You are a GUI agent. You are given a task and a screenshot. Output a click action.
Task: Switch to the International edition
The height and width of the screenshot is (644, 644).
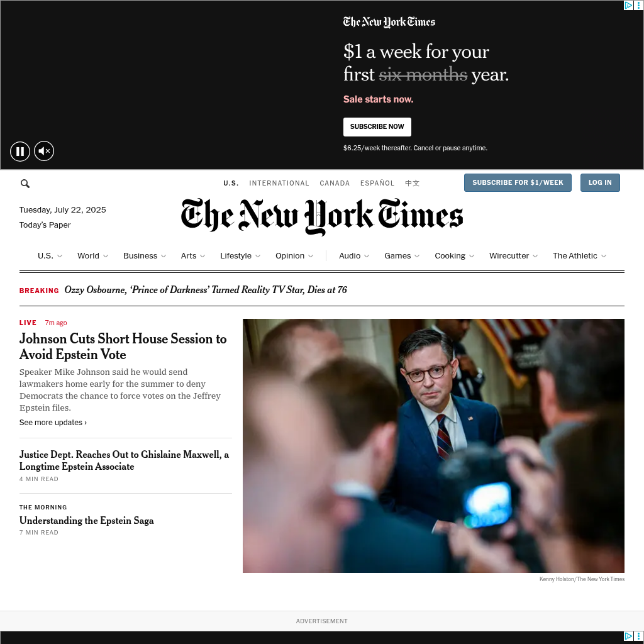[x=279, y=183]
